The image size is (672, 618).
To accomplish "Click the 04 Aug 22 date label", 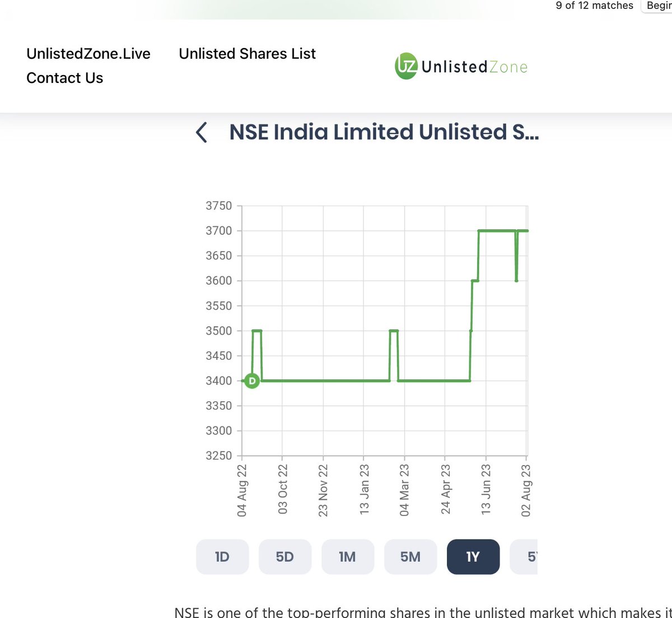I will (x=242, y=490).
